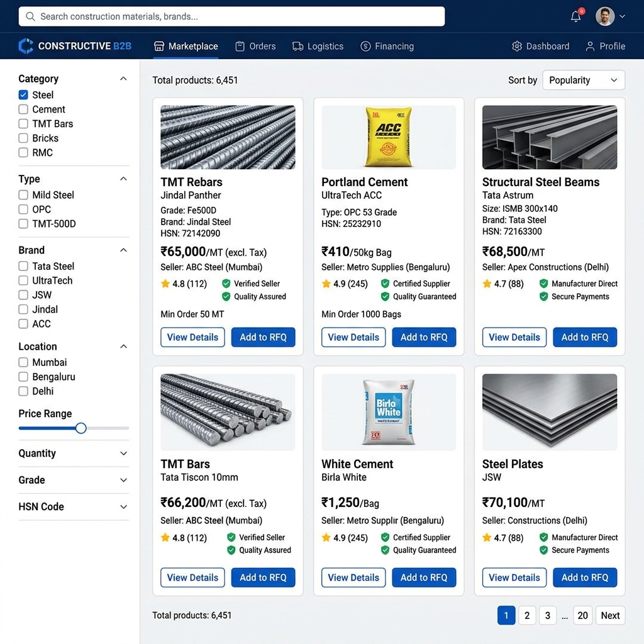This screenshot has width=644, height=644.
Task: Click Secure Payments shield on Structural Steel Beams
Action: pyautogui.click(x=544, y=297)
